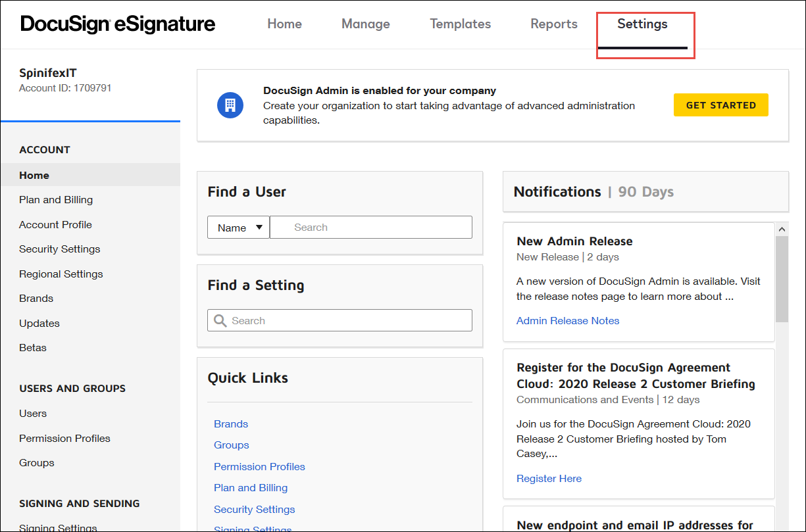
Task: Click the DocuSign eSignature logo
Action: [x=118, y=24]
